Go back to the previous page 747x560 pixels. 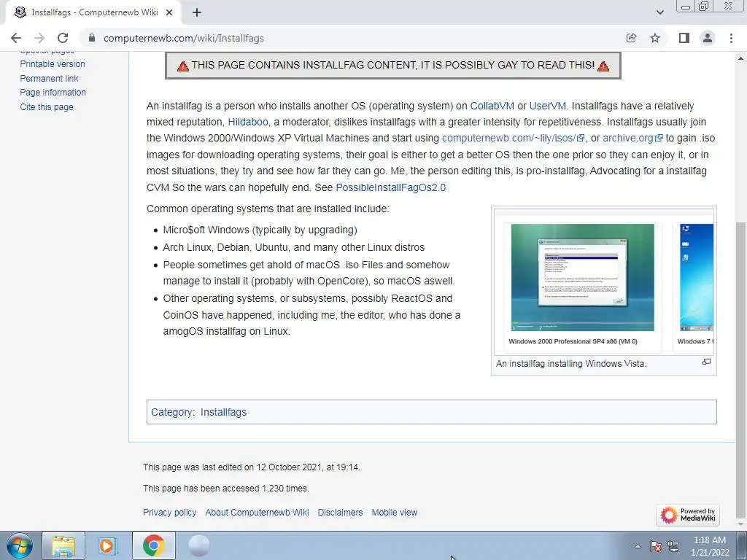(16, 38)
